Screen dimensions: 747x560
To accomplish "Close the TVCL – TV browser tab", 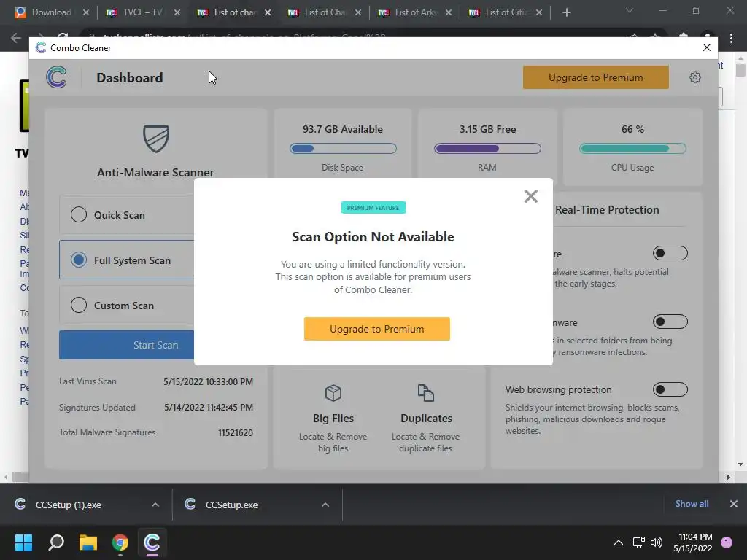I will 177,12.
